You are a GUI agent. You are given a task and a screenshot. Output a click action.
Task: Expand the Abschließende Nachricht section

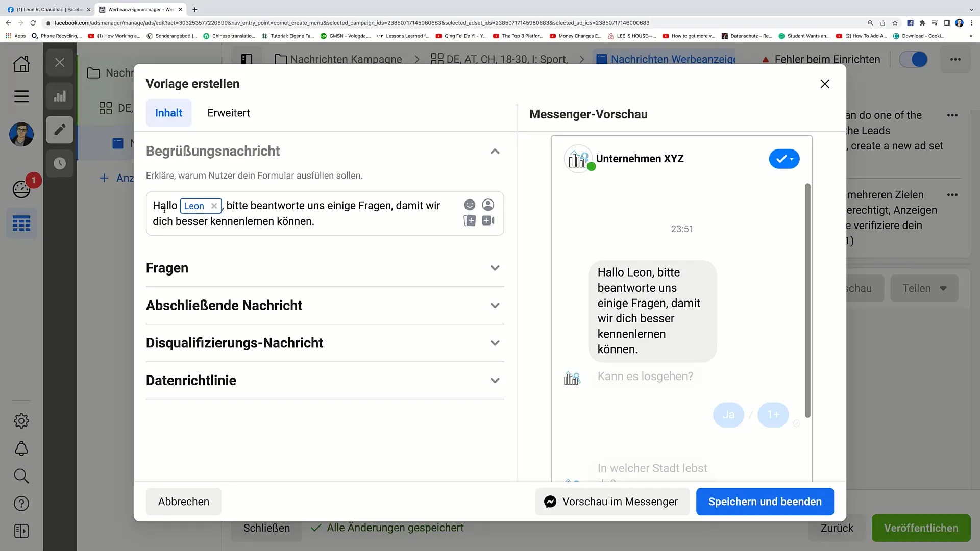[495, 306]
